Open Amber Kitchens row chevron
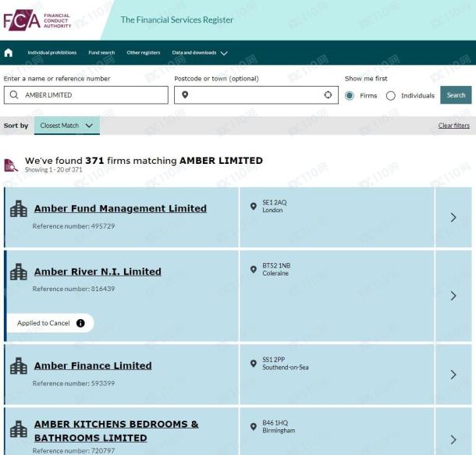Screen dimensions: 476x455 tap(453, 439)
